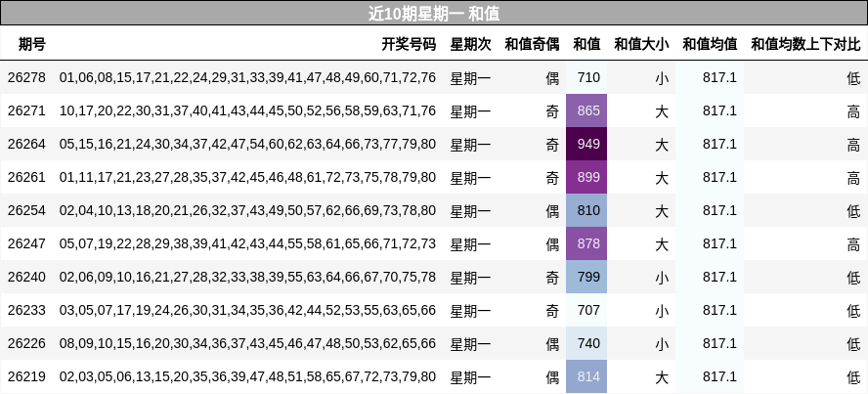Select the 和值奇偶 column header
Screen dimensions: 868x394
click(532, 44)
